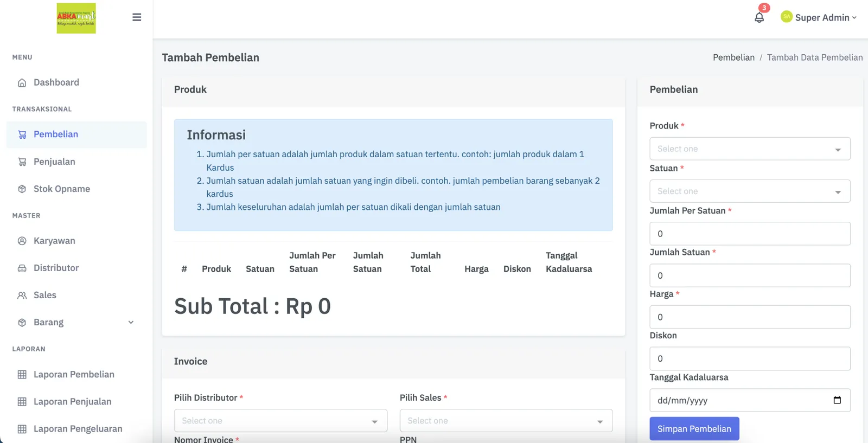
Task: Open the Pilih Sales dropdown
Action: pyautogui.click(x=506, y=421)
